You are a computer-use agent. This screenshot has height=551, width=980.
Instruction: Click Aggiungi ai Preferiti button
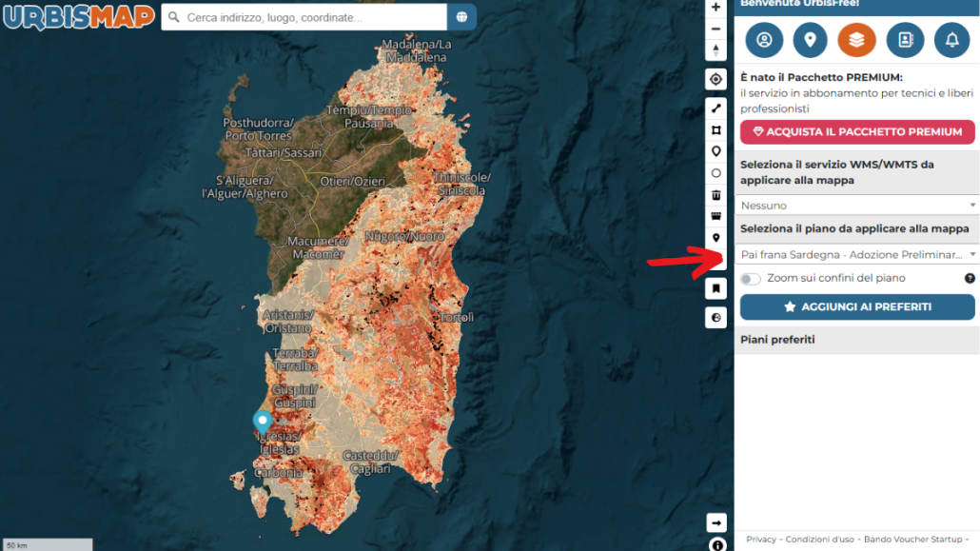click(x=857, y=307)
